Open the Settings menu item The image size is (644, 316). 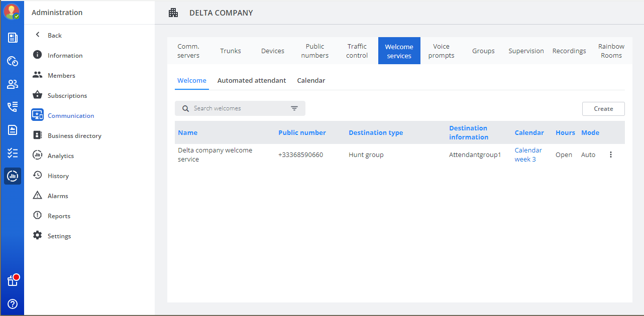59,236
